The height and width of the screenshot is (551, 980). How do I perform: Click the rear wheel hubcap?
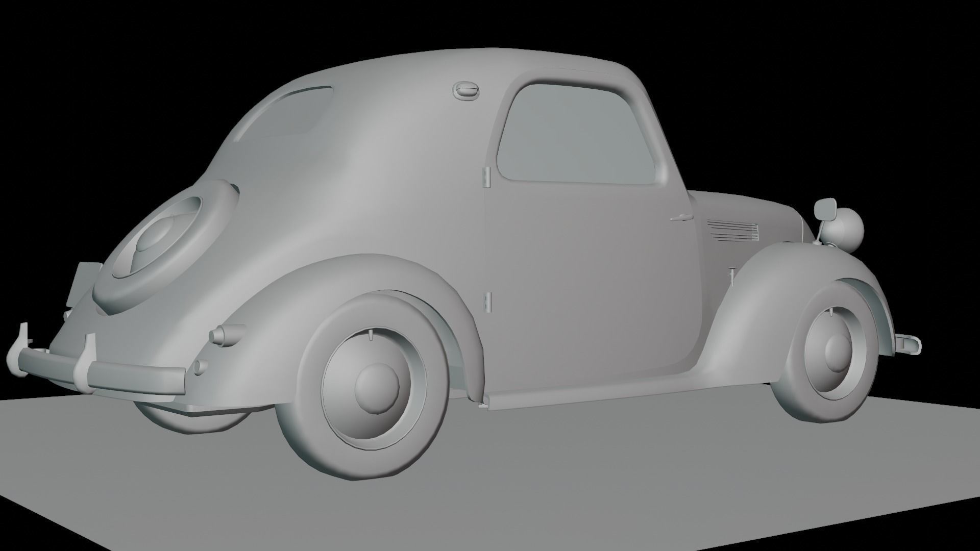377,388
